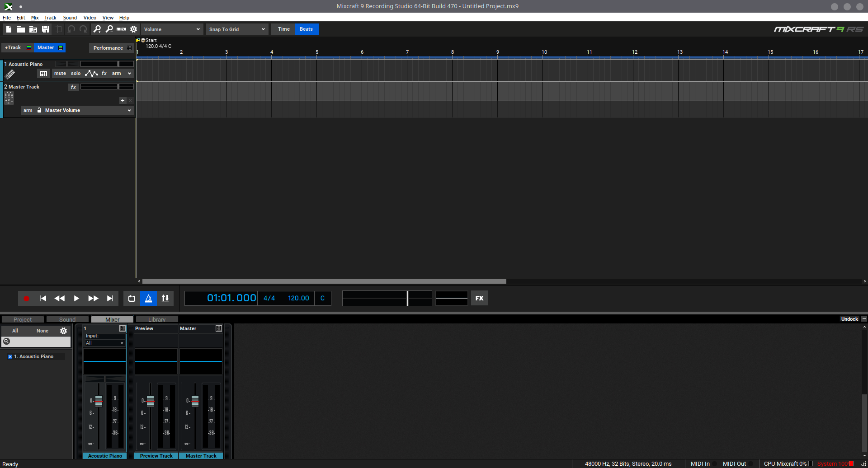Viewport: 868px width, 468px height.
Task: Click the lock icon beside Master Volume
Action: pos(39,110)
